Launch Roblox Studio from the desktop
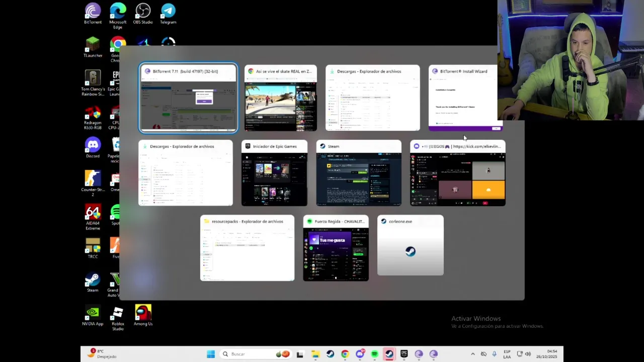The image size is (644, 362). (118, 318)
